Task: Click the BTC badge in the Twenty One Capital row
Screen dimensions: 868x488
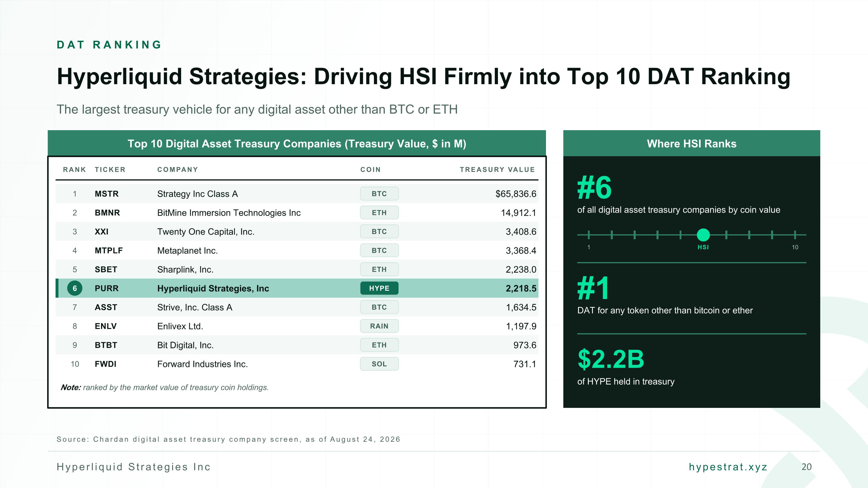Action: (379, 231)
